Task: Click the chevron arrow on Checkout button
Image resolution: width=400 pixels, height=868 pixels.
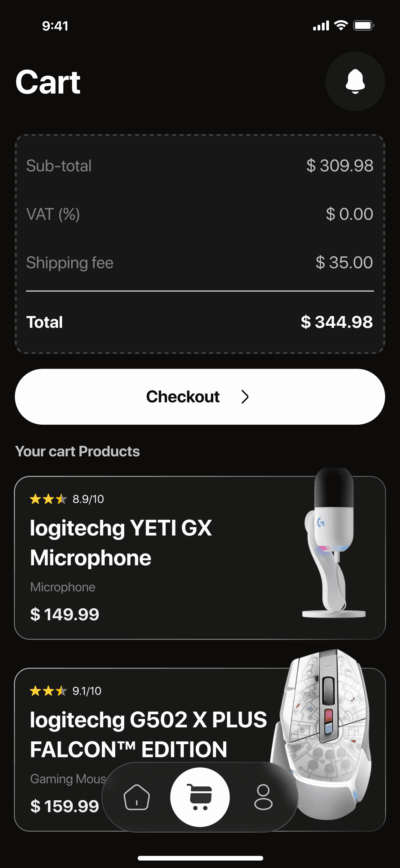Action: (x=245, y=397)
